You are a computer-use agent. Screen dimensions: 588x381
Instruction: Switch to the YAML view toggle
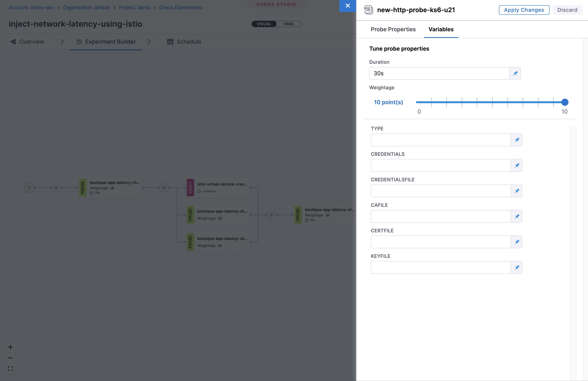coord(289,24)
